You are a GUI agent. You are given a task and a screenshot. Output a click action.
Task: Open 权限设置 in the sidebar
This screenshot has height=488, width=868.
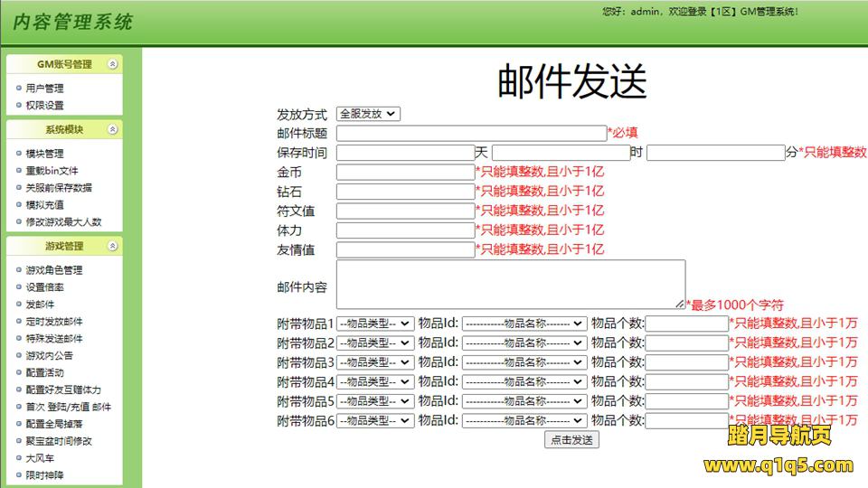pyautogui.click(x=44, y=106)
